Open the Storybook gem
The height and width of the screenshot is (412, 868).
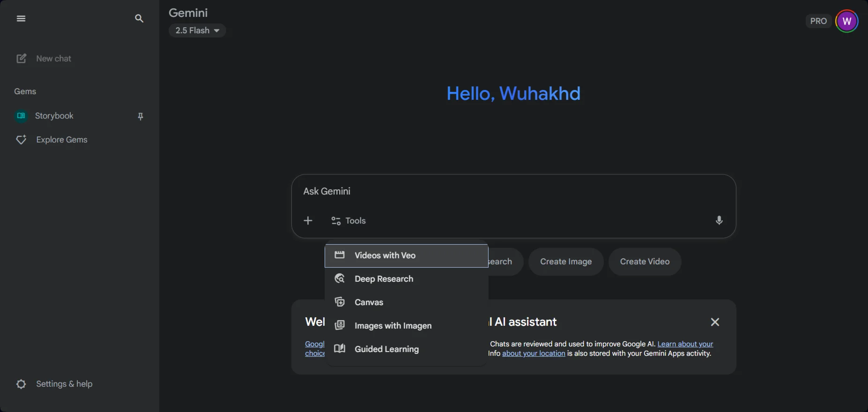point(80,116)
